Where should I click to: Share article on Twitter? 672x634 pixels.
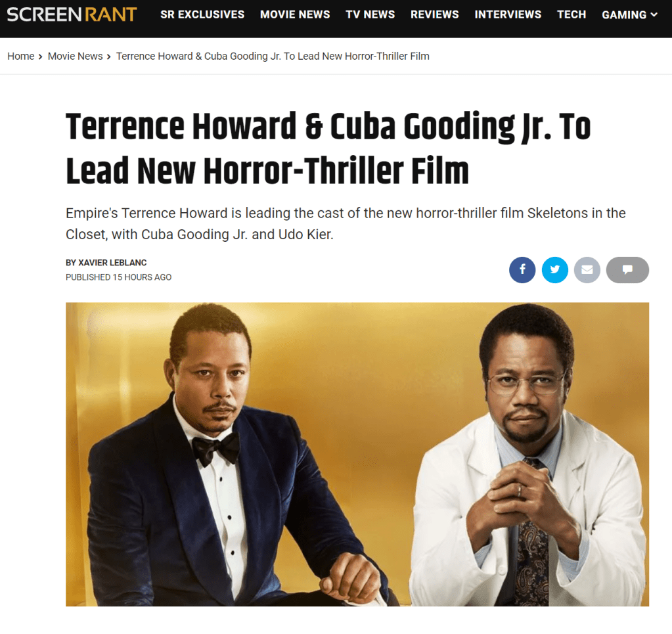coord(554,270)
